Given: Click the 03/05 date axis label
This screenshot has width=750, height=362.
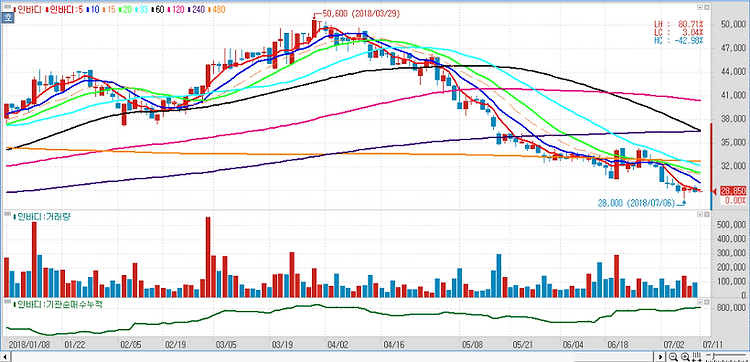Looking at the screenshot, I should point(226,344).
